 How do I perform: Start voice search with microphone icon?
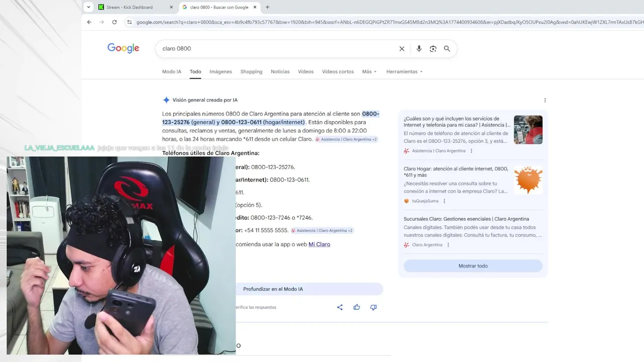point(419,49)
